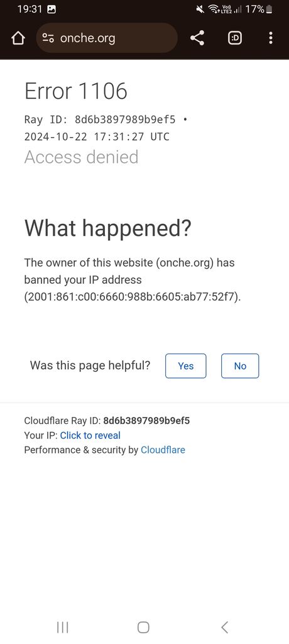Select the banned IP address text
This screenshot has height=644, width=289.
132,297
